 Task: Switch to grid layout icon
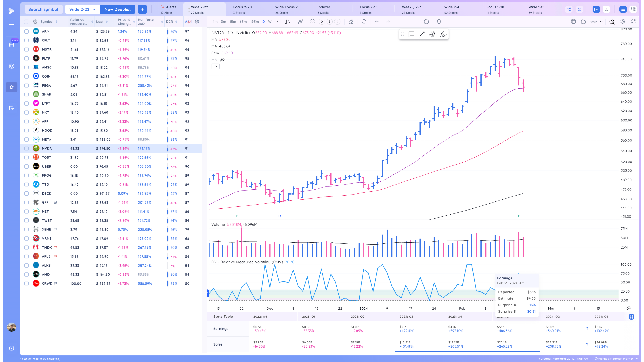pyautogui.click(x=633, y=9)
